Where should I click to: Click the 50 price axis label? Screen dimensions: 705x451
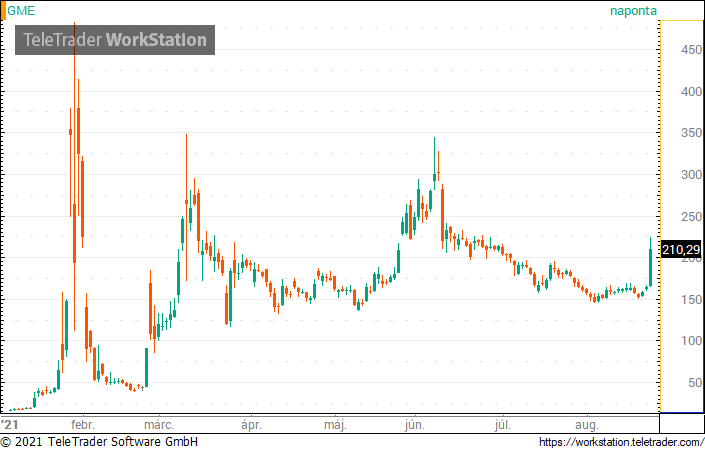click(x=695, y=383)
